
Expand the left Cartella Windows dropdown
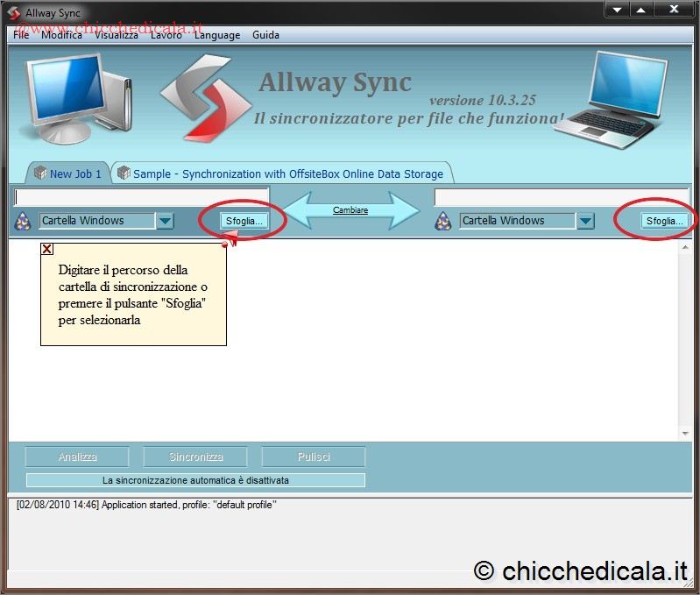point(166,221)
